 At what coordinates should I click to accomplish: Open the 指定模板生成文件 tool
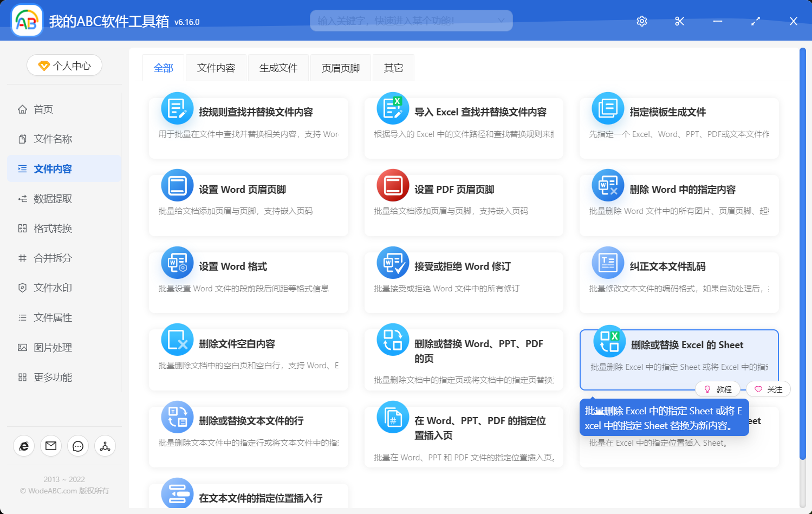pos(678,128)
